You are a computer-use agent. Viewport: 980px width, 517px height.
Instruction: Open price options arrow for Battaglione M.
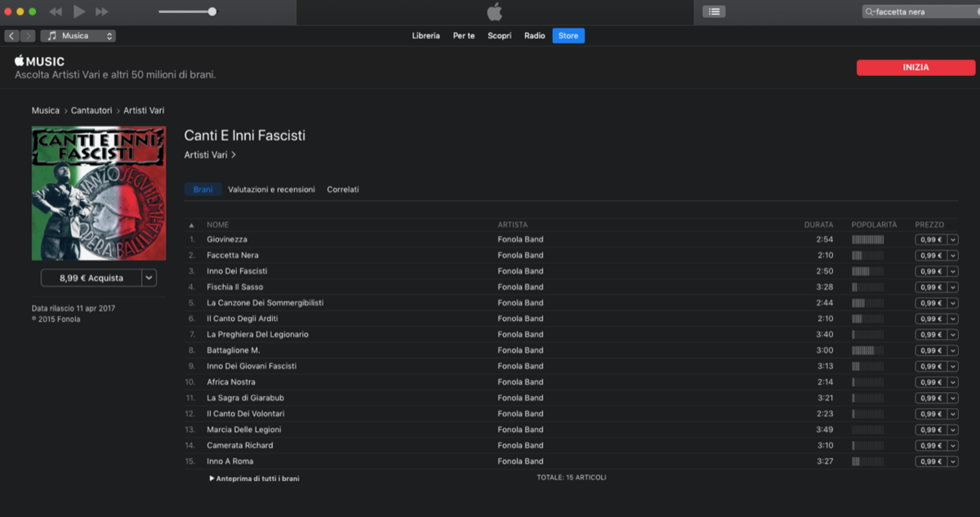(x=953, y=350)
